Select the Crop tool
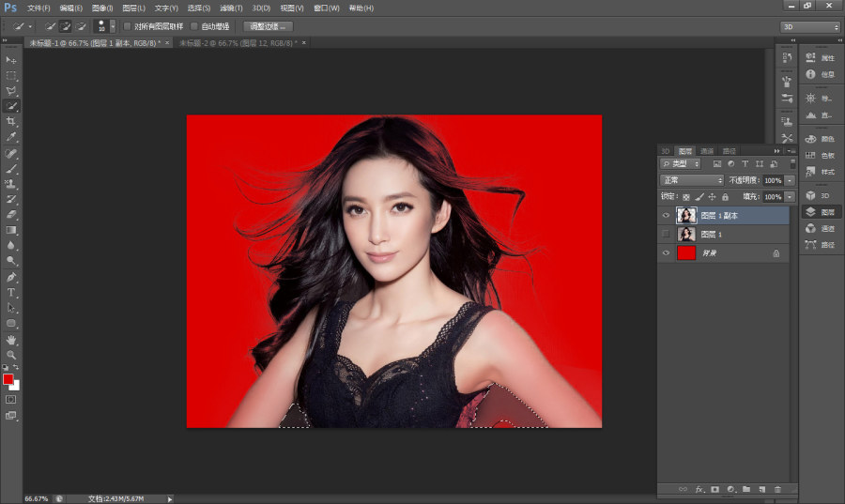 tap(10, 122)
